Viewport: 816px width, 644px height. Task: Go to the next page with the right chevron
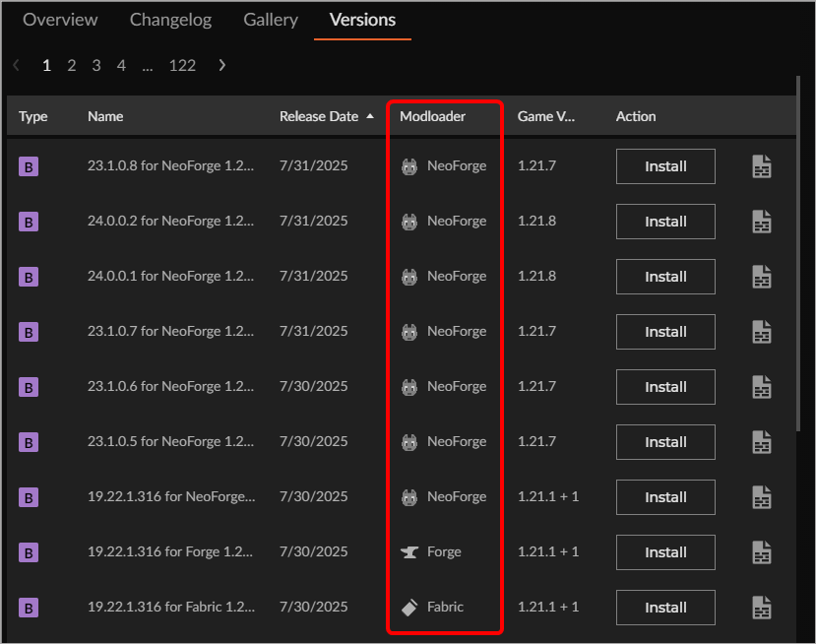point(222,65)
